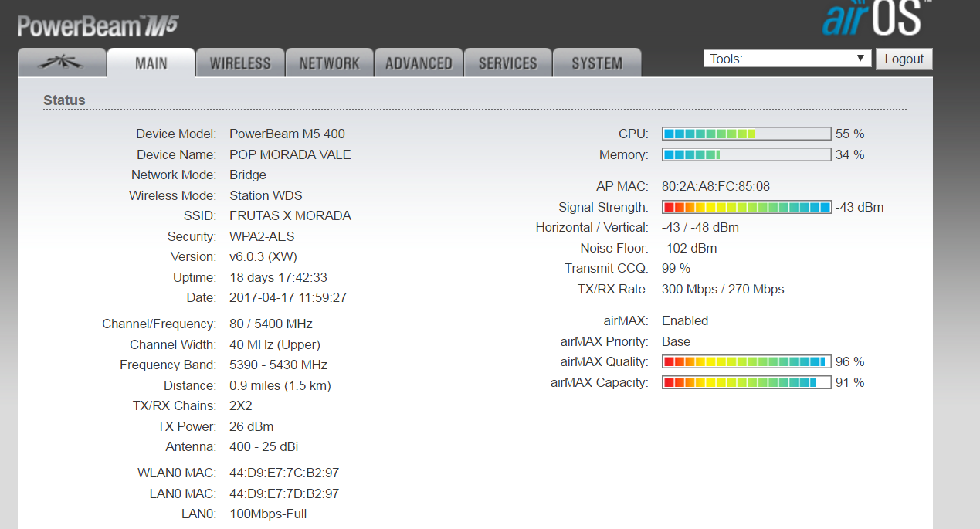Click Wireless Mode value Station WDS

(266, 195)
